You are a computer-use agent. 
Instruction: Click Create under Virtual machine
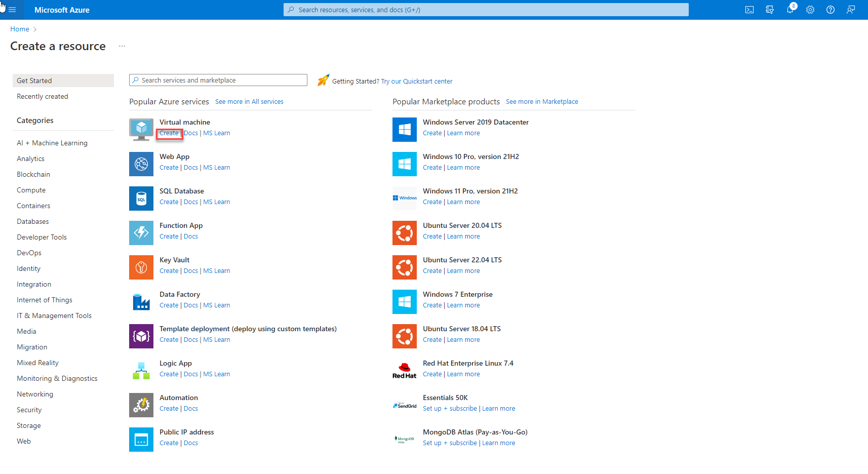(169, 133)
